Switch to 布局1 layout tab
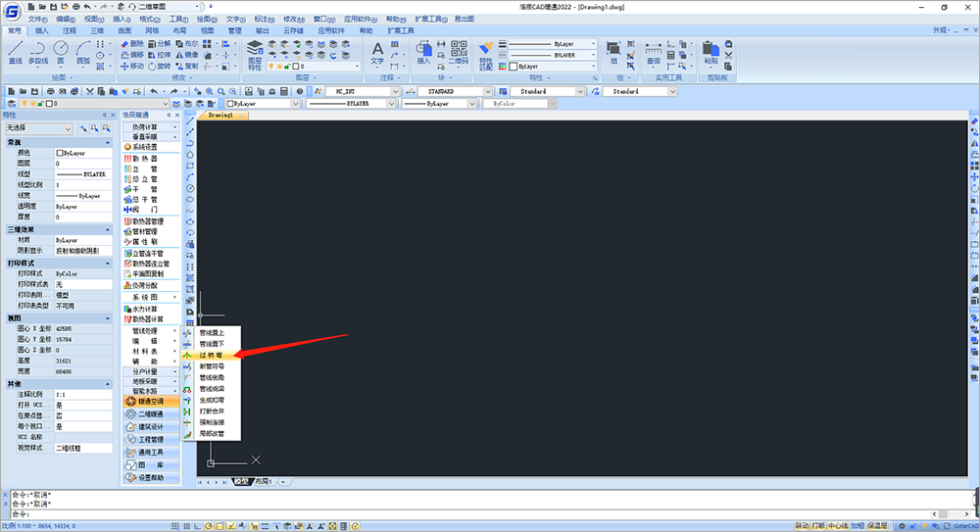 click(263, 482)
